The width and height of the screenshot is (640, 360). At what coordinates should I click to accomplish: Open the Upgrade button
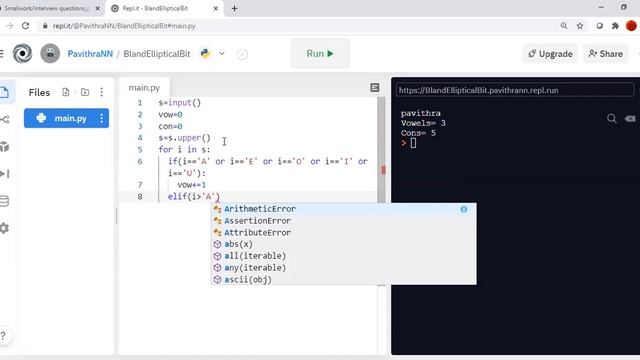pyautogui.click(x=550, y=54)
